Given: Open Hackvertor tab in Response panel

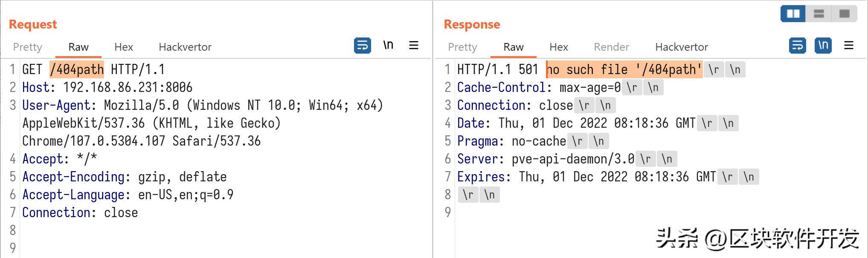Looking at the screenshot, I should tap(682, 47).
